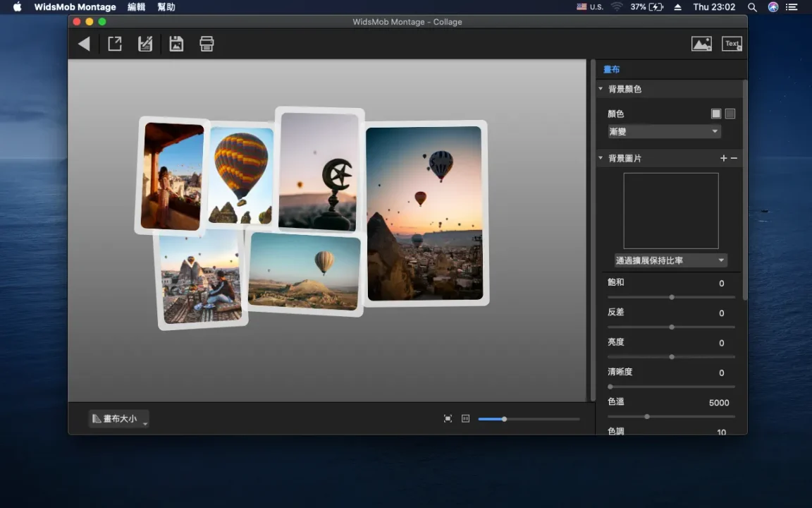Click the 飽和 value 0

click(721, 283)
